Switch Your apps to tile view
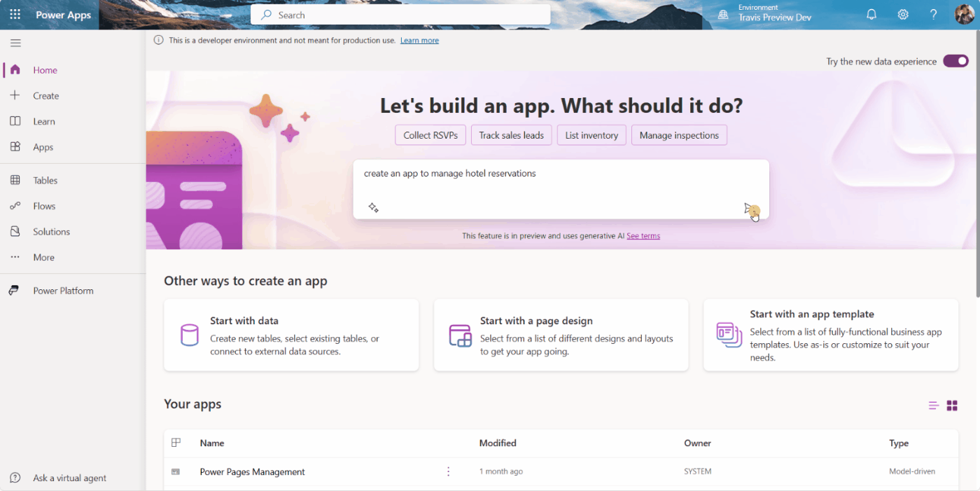Viewport: 980px width, 491px height. pyautogui.click(x=952, y=405)
